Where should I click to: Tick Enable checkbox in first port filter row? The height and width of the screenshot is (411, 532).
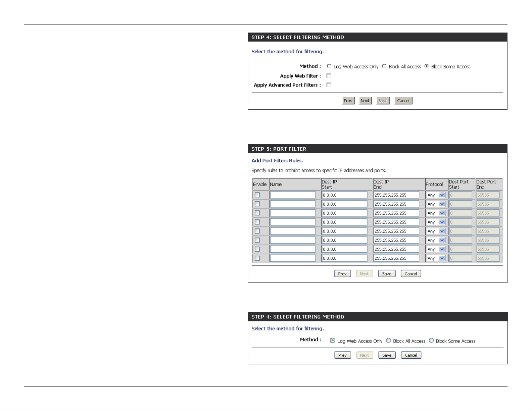pos(257,195)
